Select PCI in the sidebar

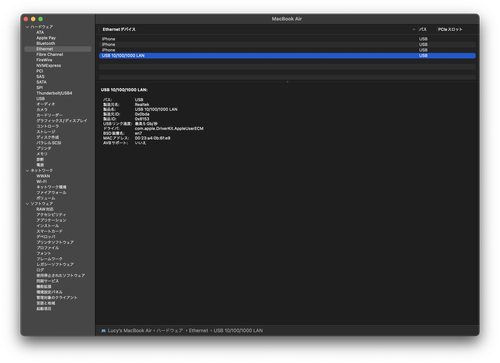[x=40, y=71]
